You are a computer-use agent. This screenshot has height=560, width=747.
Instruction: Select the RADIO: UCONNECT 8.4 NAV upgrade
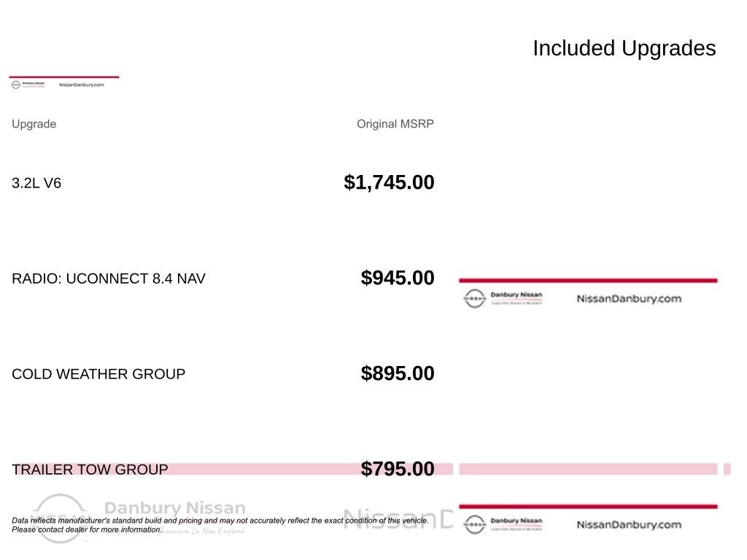(x=109, y=279)
